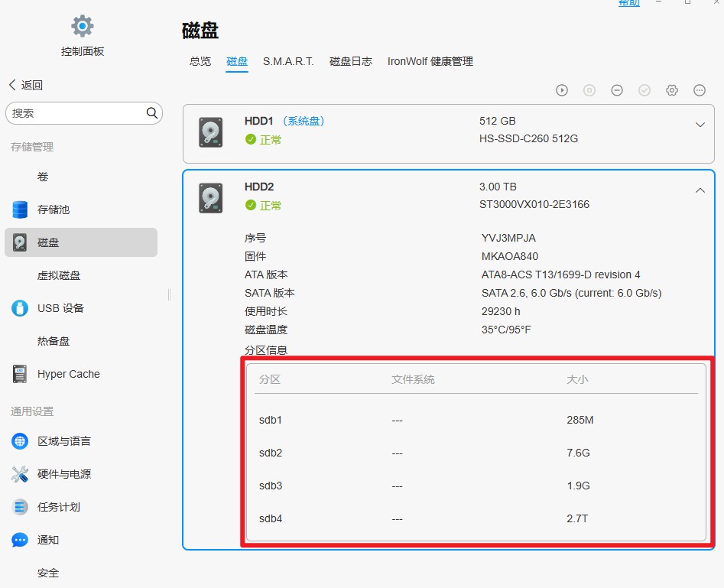
Task: Click the magnifier search icon
Action: click(x=152, y=112)
